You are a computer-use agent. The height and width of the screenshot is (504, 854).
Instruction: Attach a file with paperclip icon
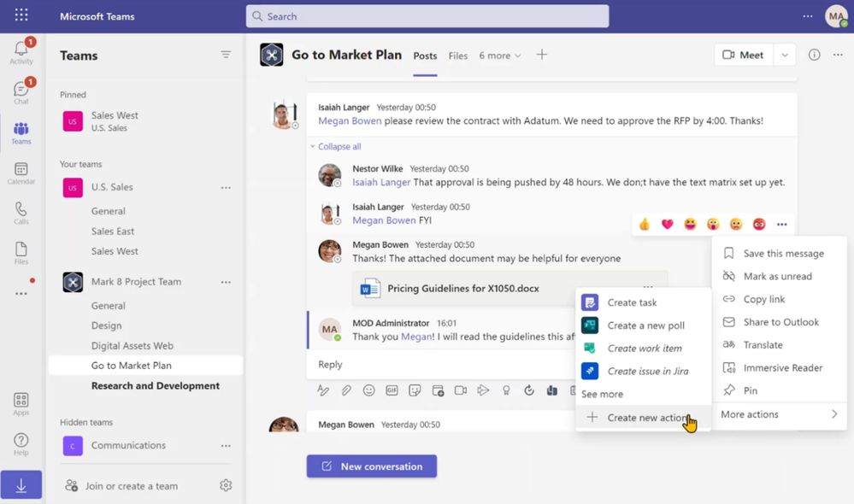tap(346, 390)
